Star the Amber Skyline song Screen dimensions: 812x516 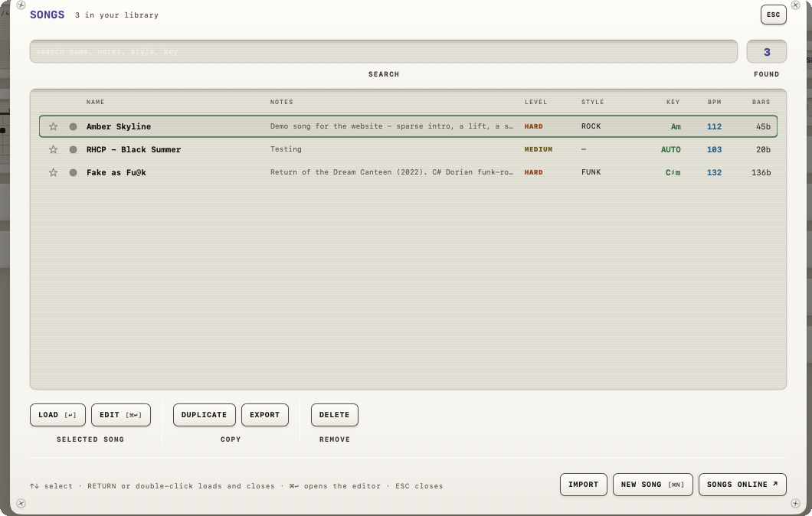tap(53, 126)
